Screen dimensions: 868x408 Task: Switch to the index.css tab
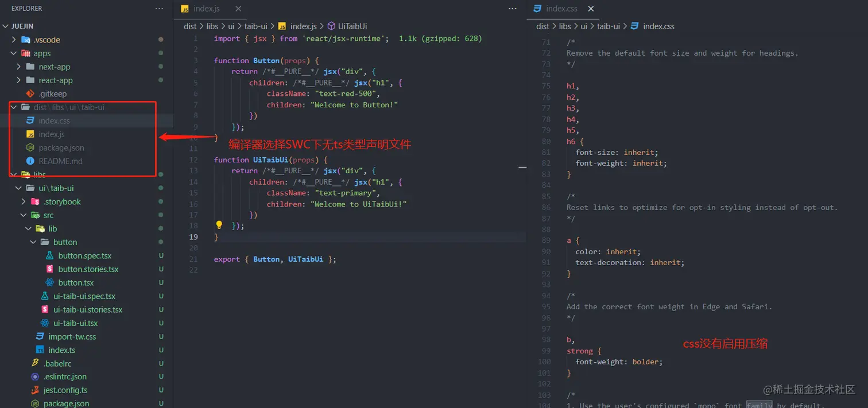click(561, 9)
